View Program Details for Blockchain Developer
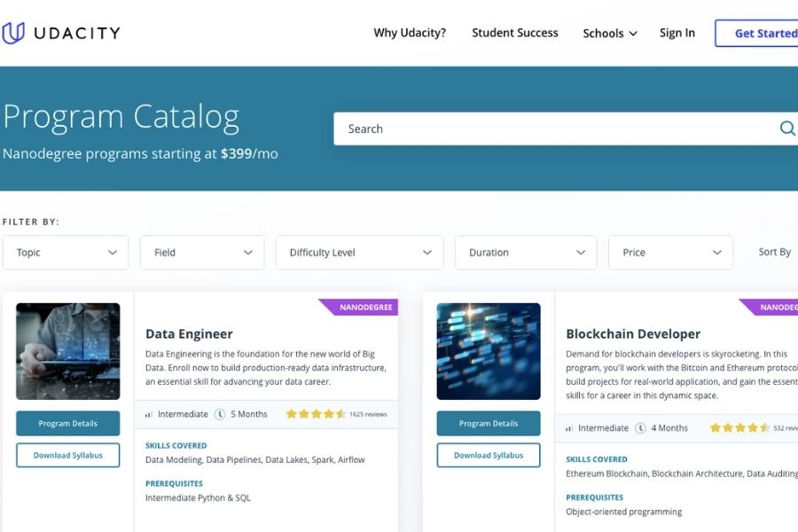This screenshot has width=798, height=532. point(488,424)
